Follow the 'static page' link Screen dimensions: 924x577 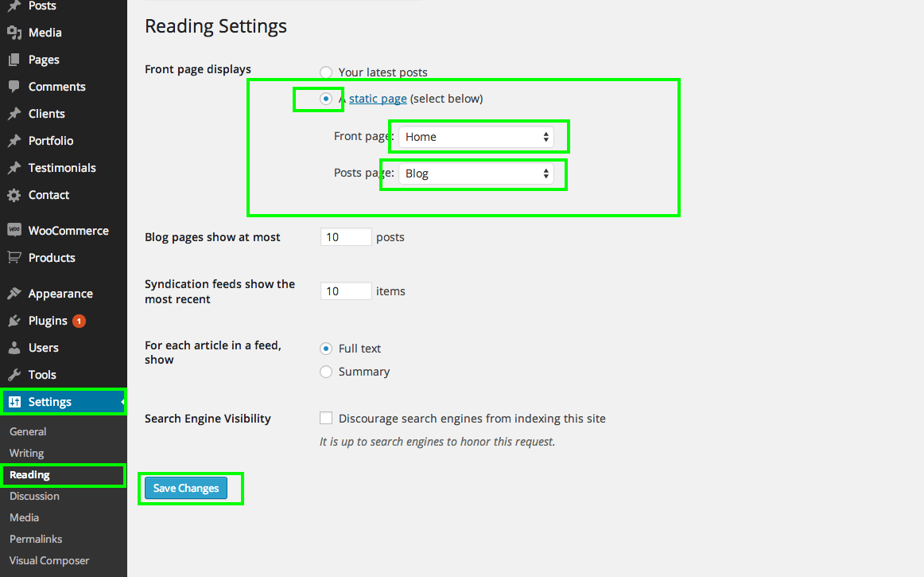pyautogui.click(x=378, y=99)
